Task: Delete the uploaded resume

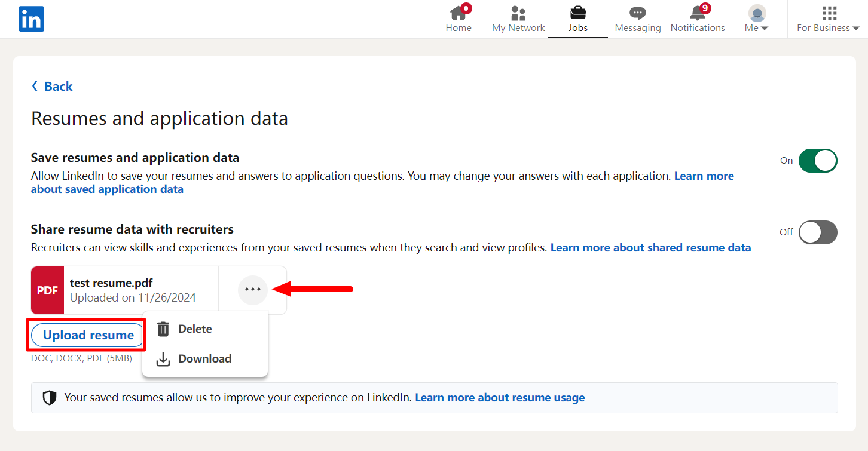Action: point(194,329)
